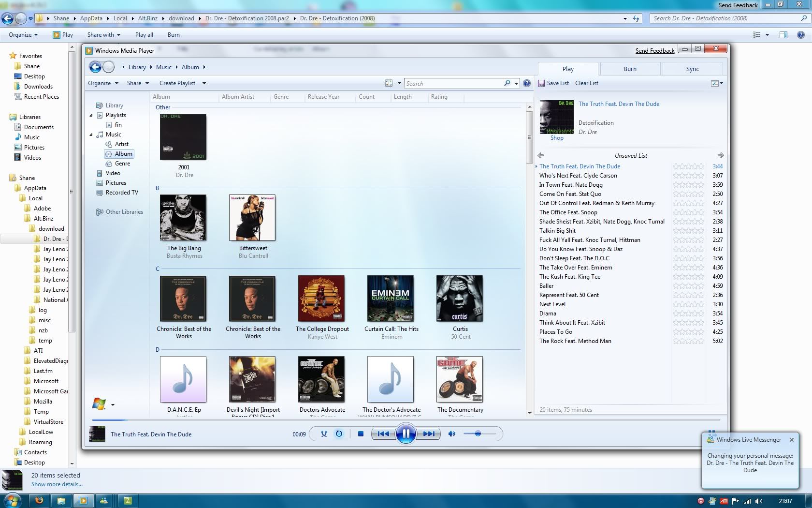Open Create Playlist dropdown arrow
The width and height of the screenshot is (812, 508).
[x=204, y=83]
